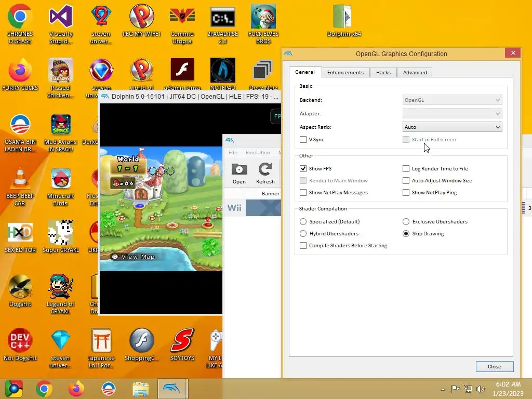Open the File menu in Dolphin
The width and height of the screenshot is (532, 399).
coord(233,152)
